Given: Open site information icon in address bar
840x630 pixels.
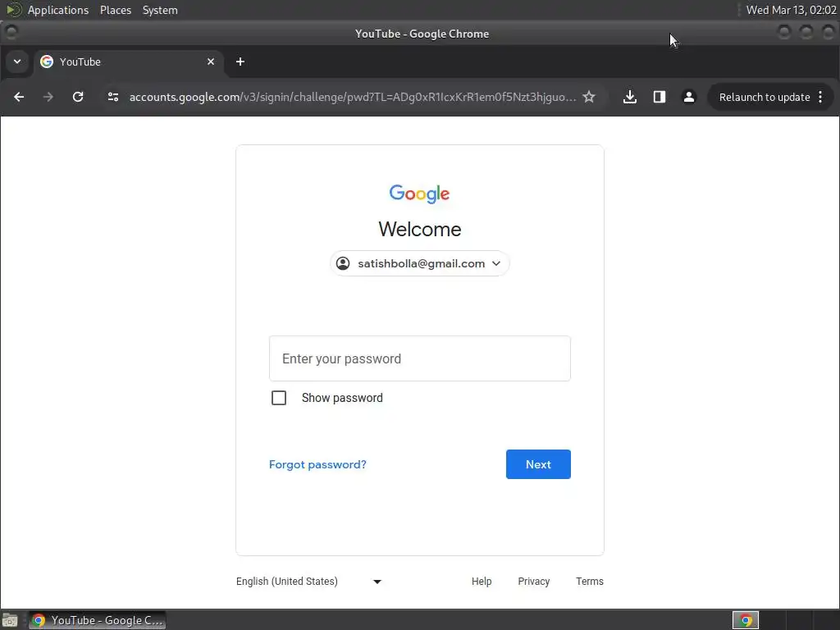Looking at the screenshot, I should click(113, 97).
